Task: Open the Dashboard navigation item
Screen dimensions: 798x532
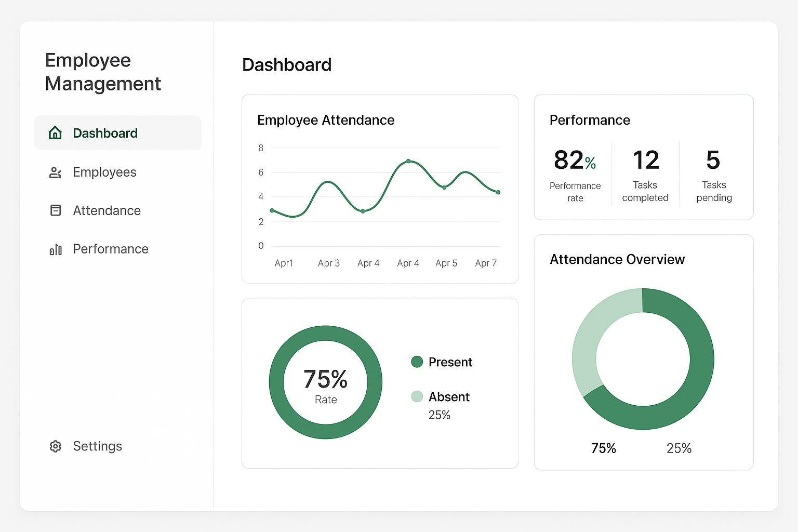Action: point(105,133)
